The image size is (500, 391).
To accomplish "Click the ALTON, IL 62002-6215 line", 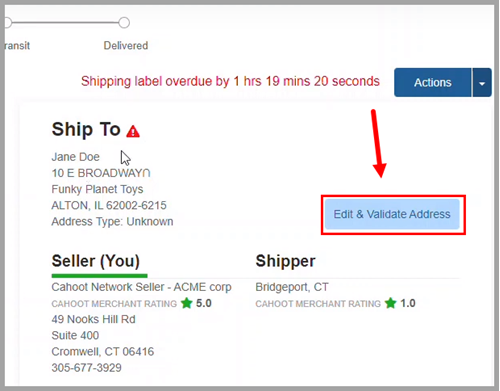I will (x=109, y=205).
